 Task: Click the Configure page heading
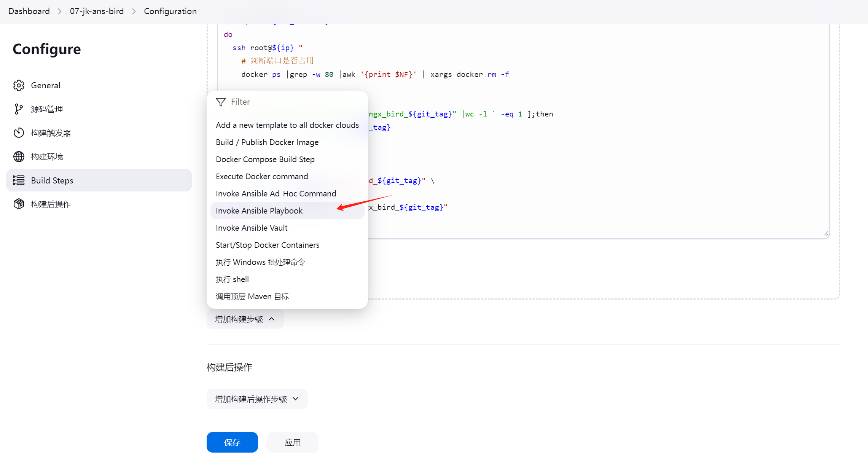click(x=47, y=49)
